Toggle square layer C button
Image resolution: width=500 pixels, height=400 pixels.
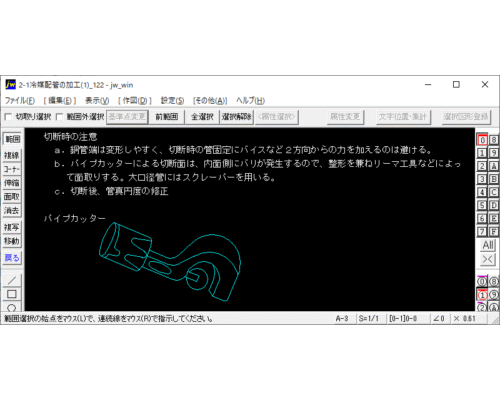[x=494, y=192]
